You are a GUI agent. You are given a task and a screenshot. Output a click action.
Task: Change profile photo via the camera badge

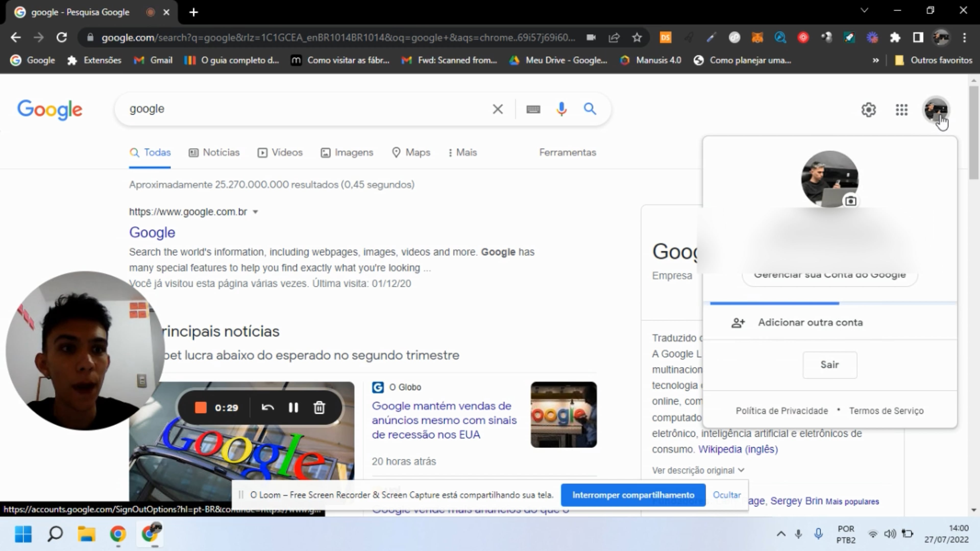(851, 201)
